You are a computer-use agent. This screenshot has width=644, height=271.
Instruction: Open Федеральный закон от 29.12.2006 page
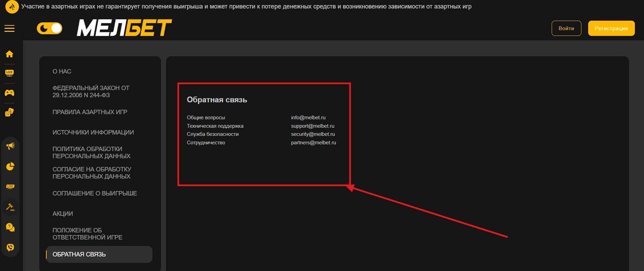pyautogui.click(x=91, y=91)
